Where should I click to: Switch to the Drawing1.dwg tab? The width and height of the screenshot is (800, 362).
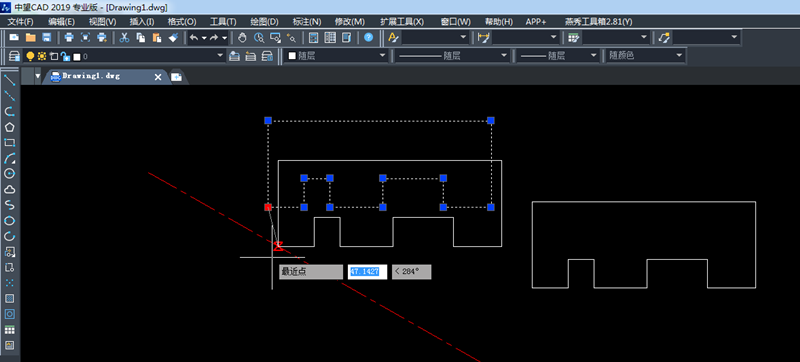[x=91, y=76]
